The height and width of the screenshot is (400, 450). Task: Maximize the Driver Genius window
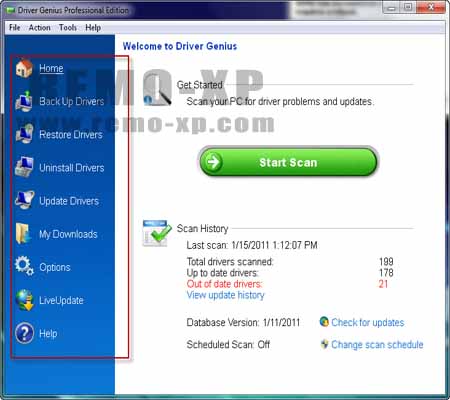tap(408, 8)
